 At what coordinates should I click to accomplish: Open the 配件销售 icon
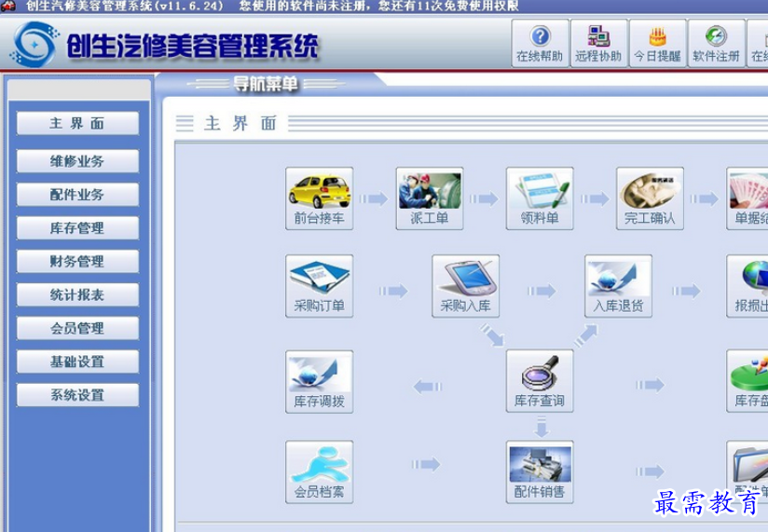click(x=540, y=471)
